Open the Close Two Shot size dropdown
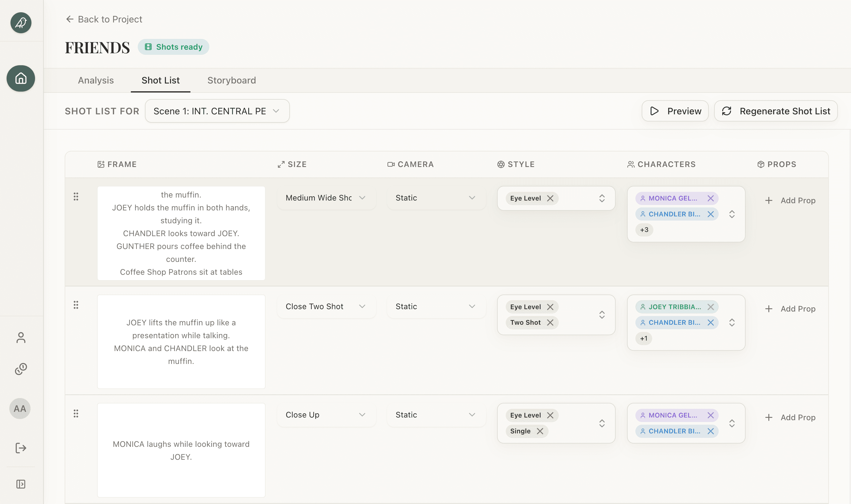The width and height of the screenshot is (851, 504). 326,307
